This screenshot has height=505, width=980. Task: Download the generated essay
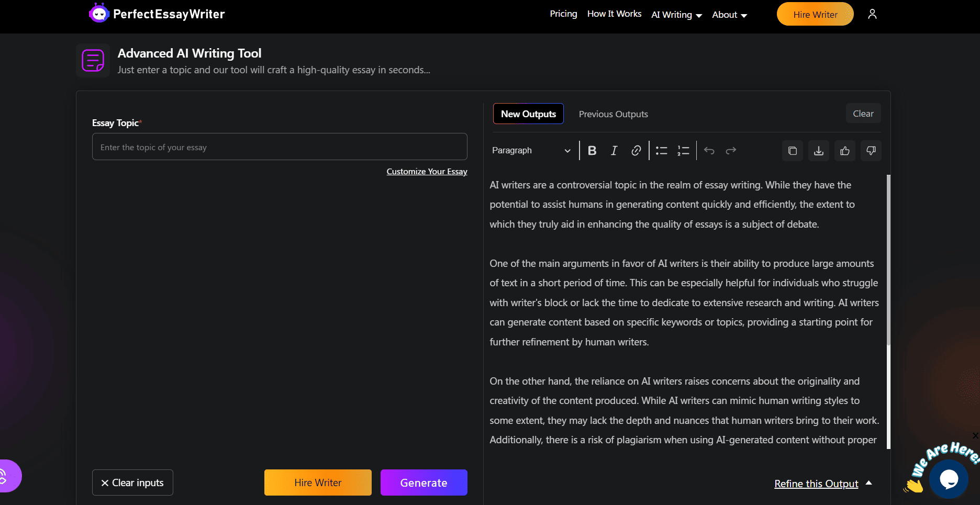click(x=819, y=151)
